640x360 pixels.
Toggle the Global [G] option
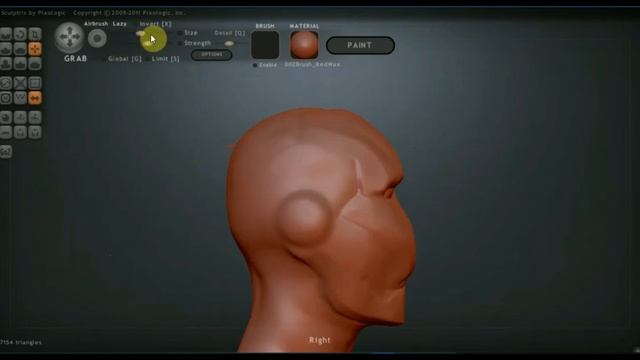coord(125,59)
